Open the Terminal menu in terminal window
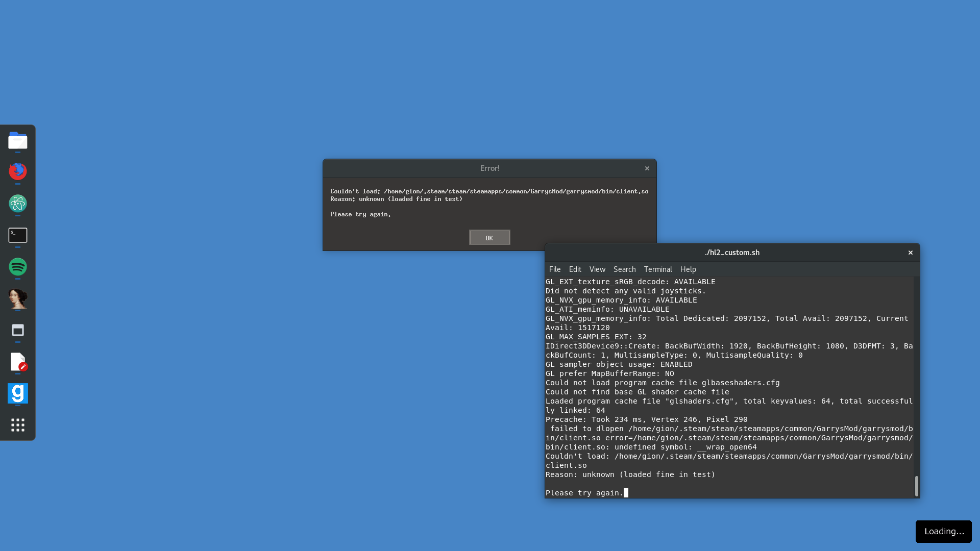The height and width of the screenshot is (551, 980). coord(658,269)
